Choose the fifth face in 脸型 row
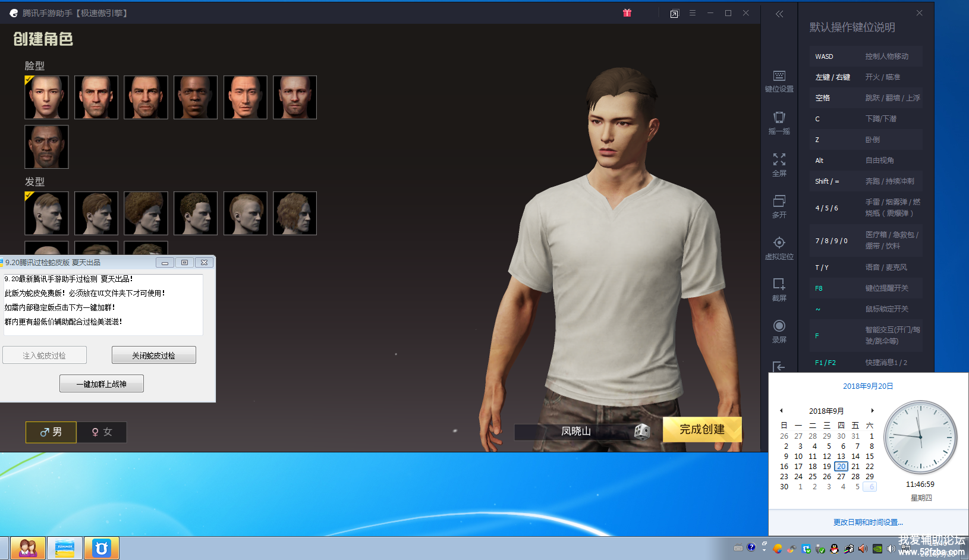The image size is (969, 560). (245, 97)
